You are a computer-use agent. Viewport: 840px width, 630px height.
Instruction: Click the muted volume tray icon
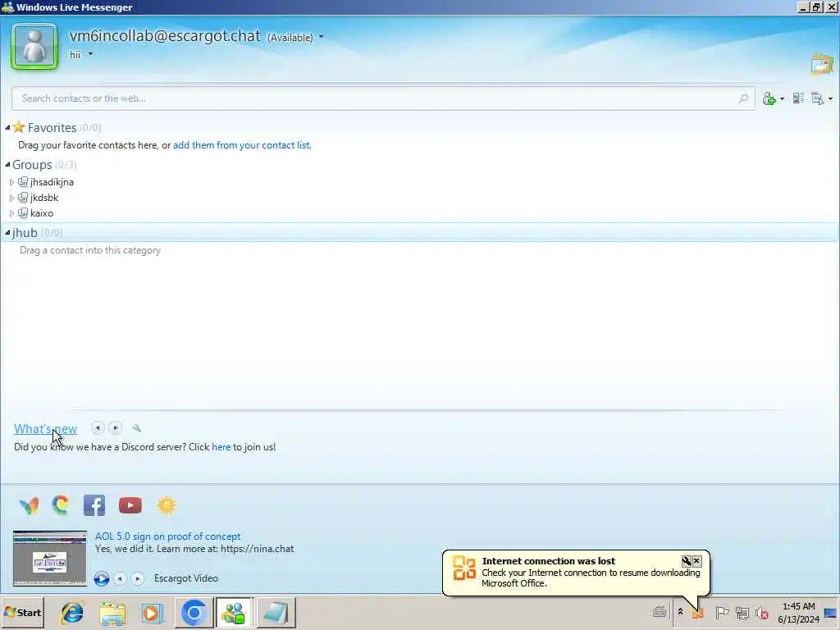[x=762, y=612]
